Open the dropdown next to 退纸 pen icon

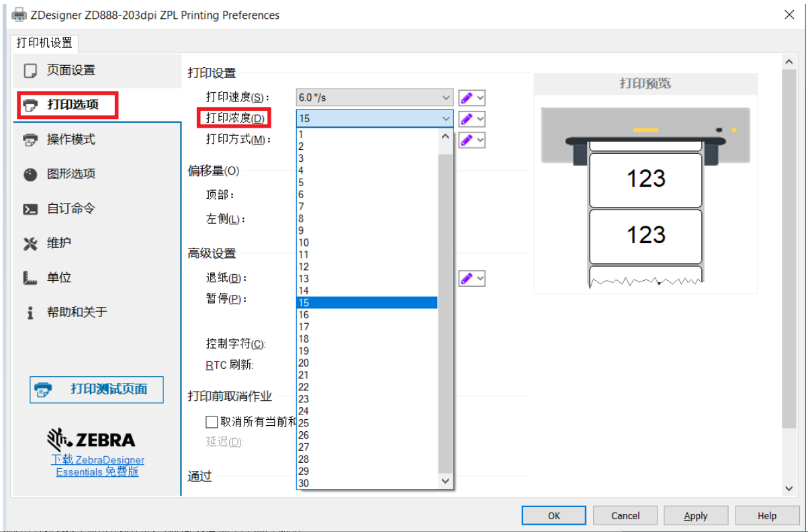(x=478, y=277)
